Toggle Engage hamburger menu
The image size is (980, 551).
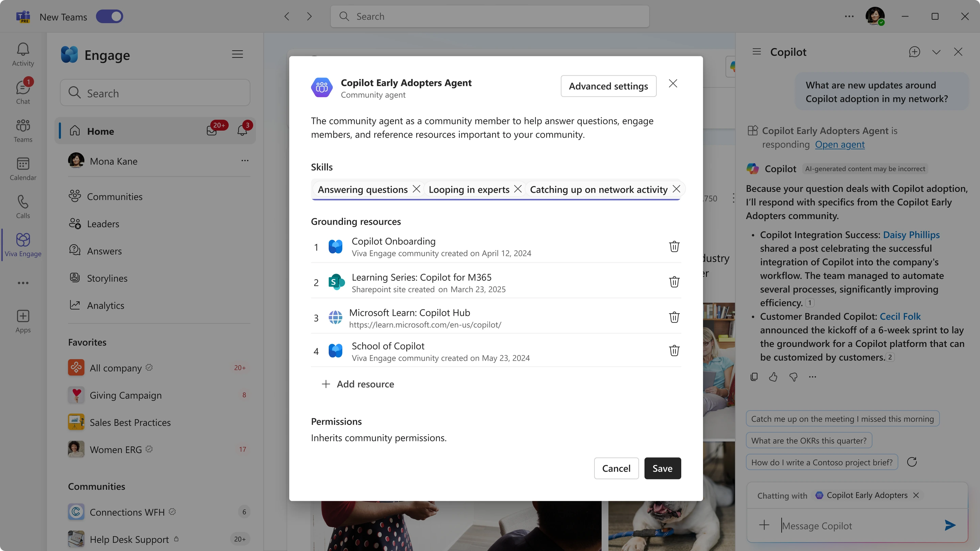point(238,54)
